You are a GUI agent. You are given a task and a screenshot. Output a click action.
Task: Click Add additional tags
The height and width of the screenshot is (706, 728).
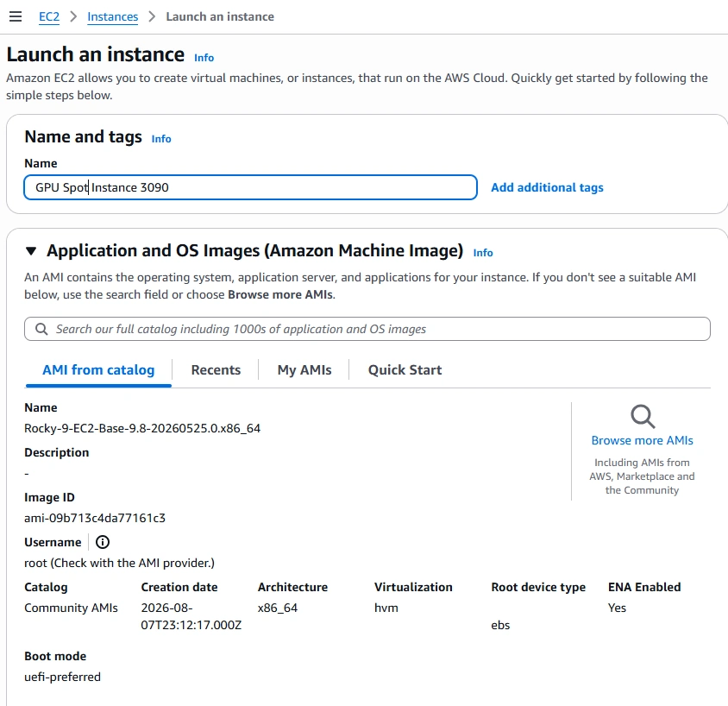pyautogui.click(x=547, y=187)
